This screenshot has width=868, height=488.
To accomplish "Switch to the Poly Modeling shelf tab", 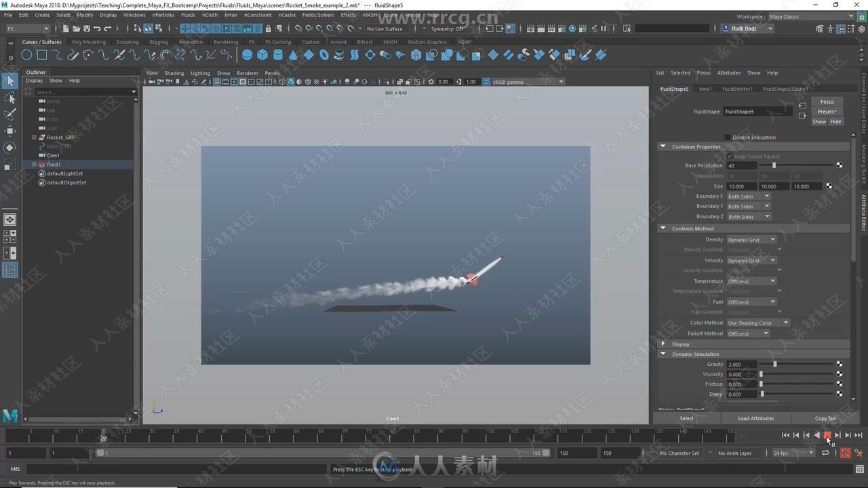I will (89, 42).
